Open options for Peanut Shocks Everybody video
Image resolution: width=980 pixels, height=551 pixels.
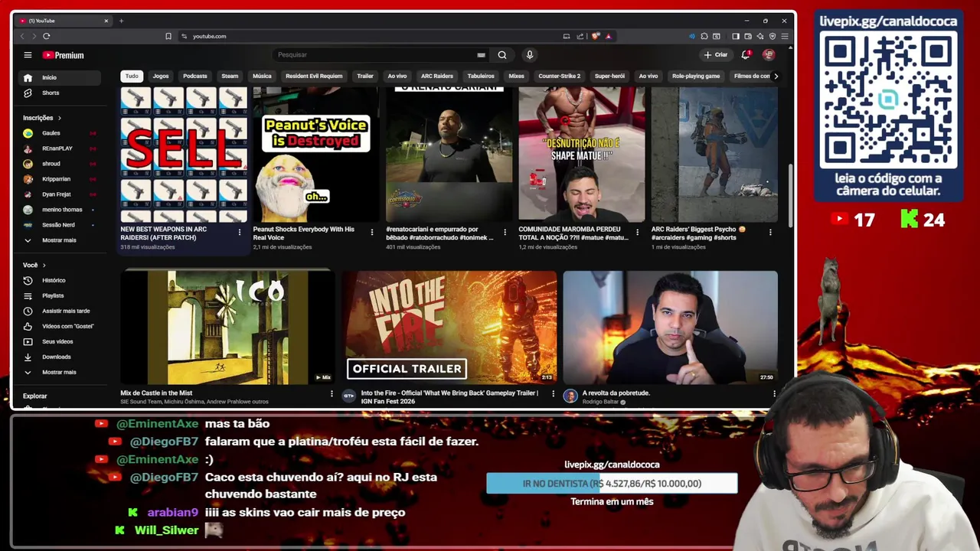pos(372,232)
